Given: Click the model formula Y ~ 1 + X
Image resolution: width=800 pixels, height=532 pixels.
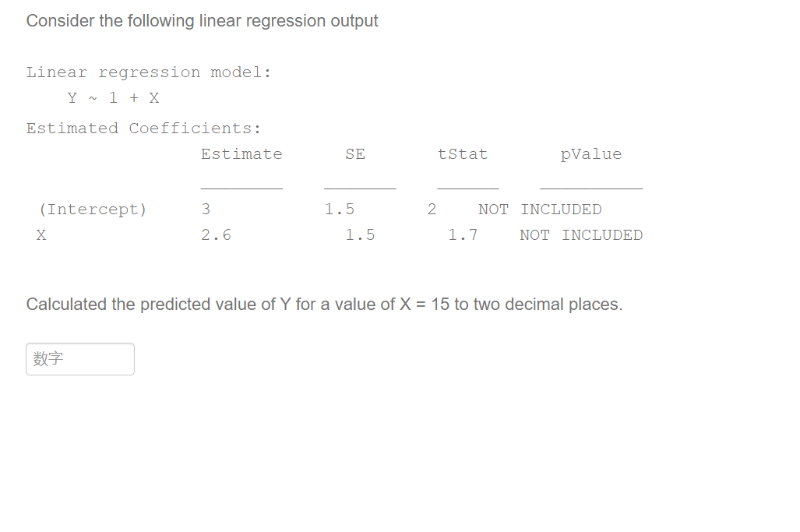Looking at the screenshot, I should coord(112,97).
